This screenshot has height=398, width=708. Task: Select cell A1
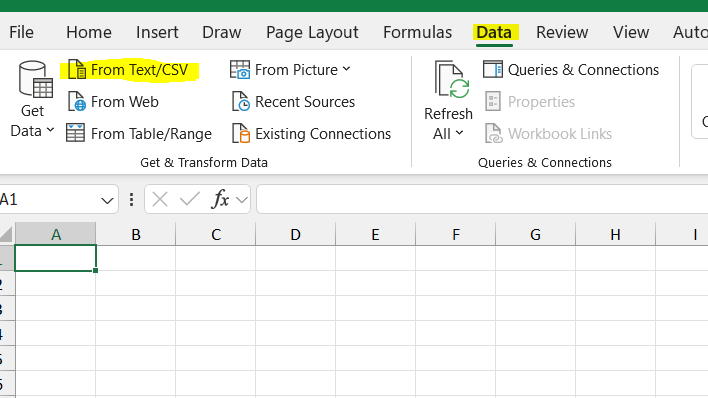pos(56,258)
